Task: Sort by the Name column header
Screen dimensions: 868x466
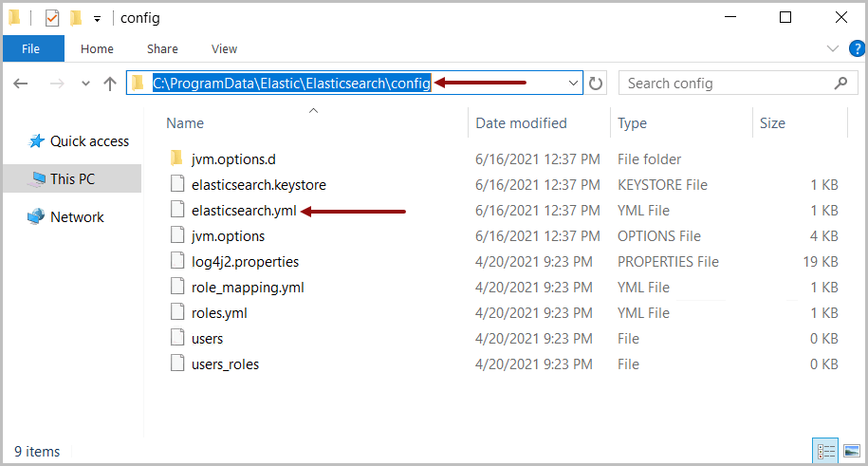Action: (185, 123)
